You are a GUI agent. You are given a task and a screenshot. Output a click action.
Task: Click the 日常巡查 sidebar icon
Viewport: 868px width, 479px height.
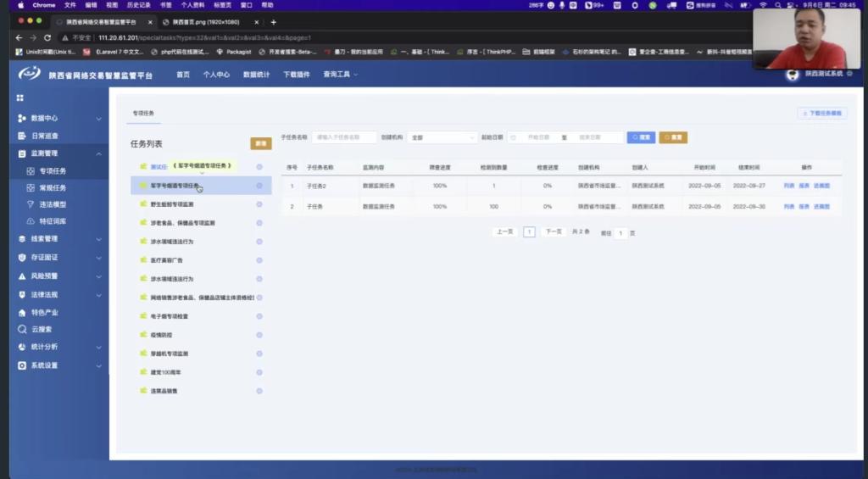click(21, 136)
